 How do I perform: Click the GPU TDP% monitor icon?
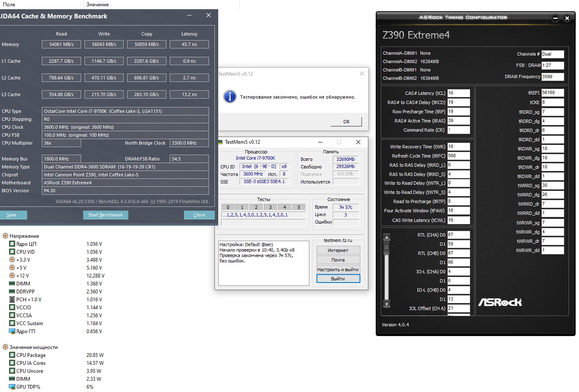(12, 387)
